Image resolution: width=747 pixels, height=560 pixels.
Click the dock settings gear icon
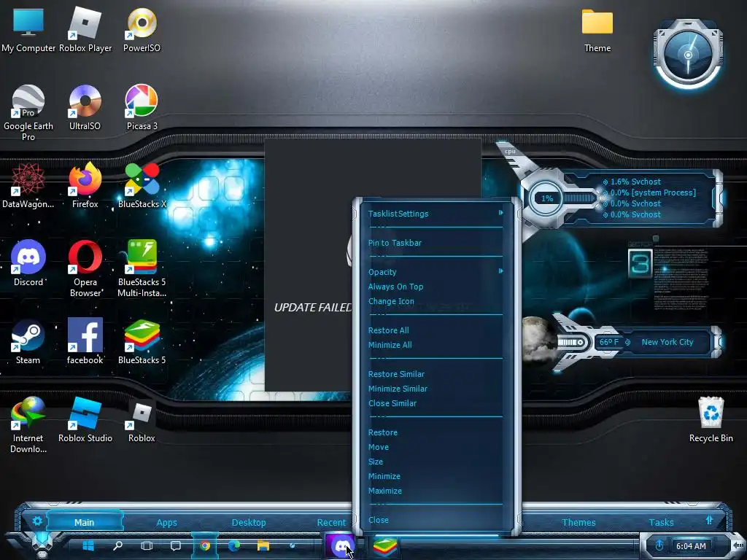pos(37,521)
